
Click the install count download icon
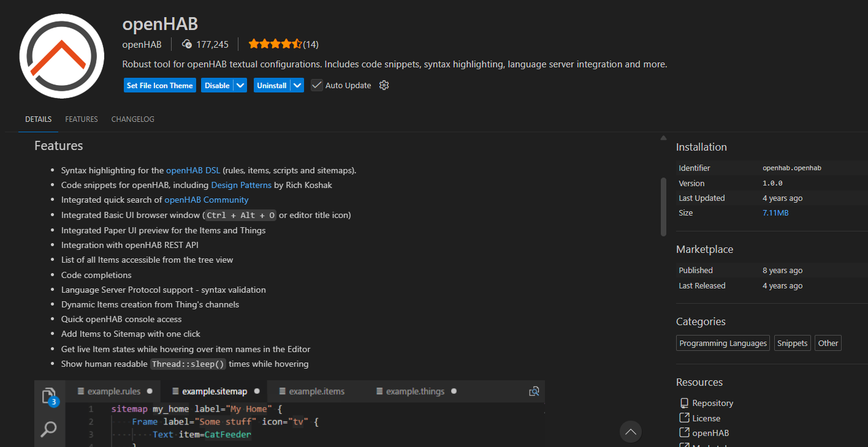(187, 44)
